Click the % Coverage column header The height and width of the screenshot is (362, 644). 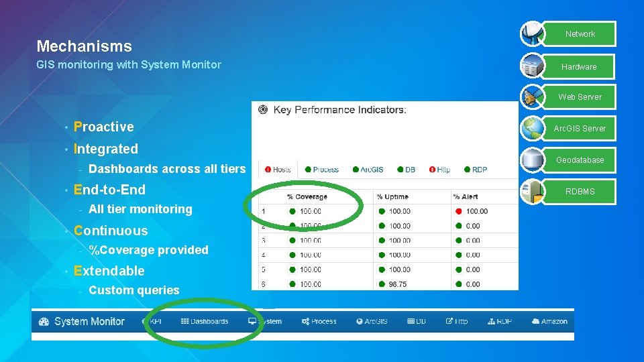307,196
